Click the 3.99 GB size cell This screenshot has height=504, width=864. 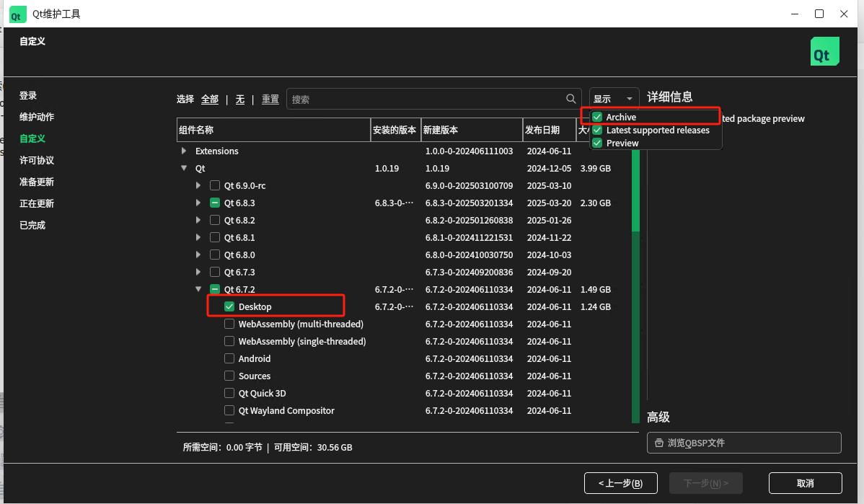coord(595,168)
